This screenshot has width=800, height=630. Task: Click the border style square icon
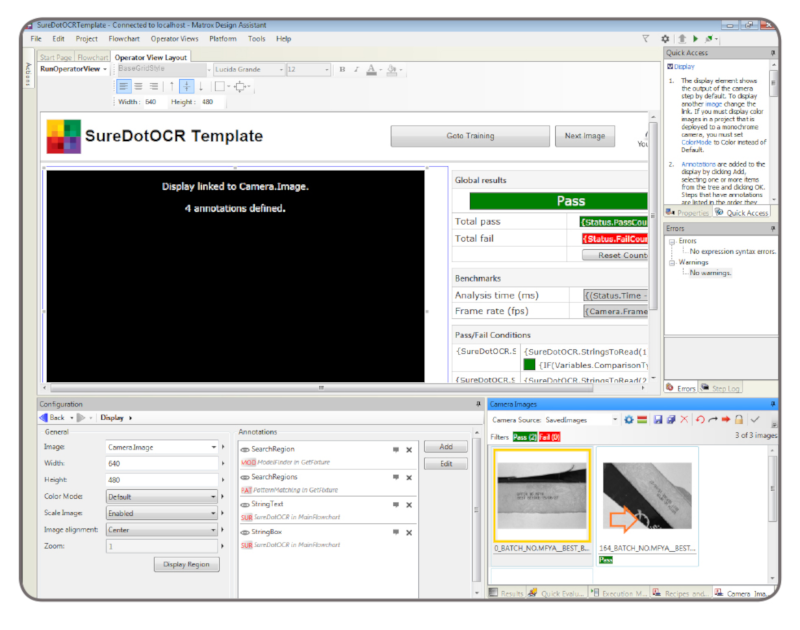coord(219,86)
